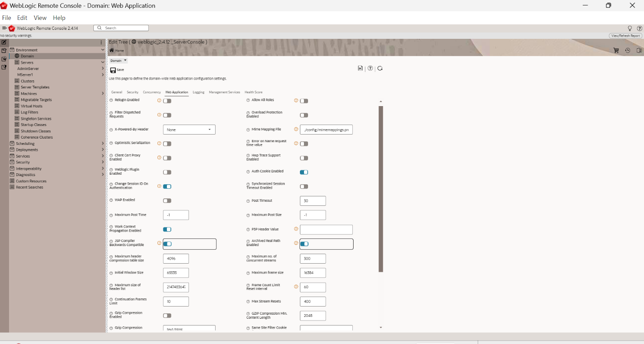Open the File menu
Viewport: 644px width, 344px height.
click(x=7, y=18)
